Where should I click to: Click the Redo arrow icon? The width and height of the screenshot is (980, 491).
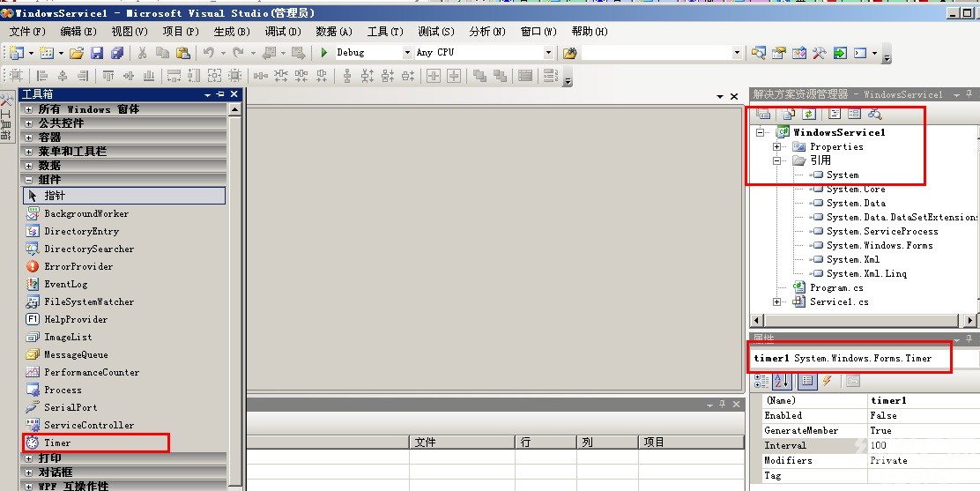(x=238, y=53)
